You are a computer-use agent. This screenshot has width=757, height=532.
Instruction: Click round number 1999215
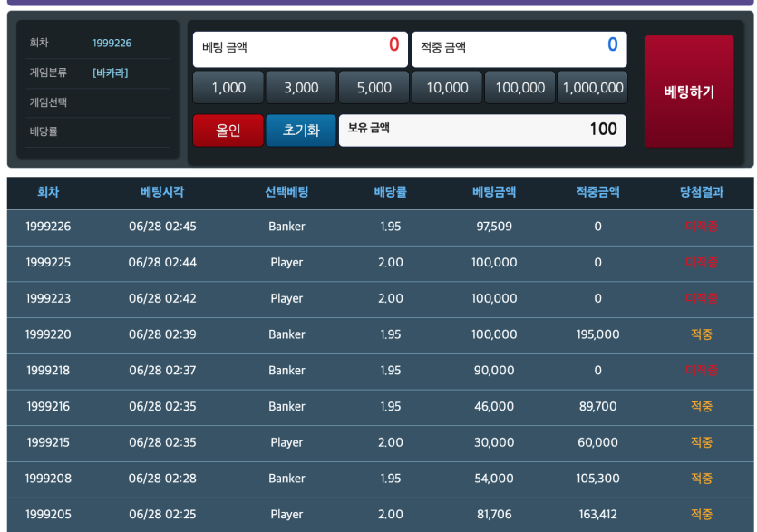pyautogui.click(x=48, y=442)
